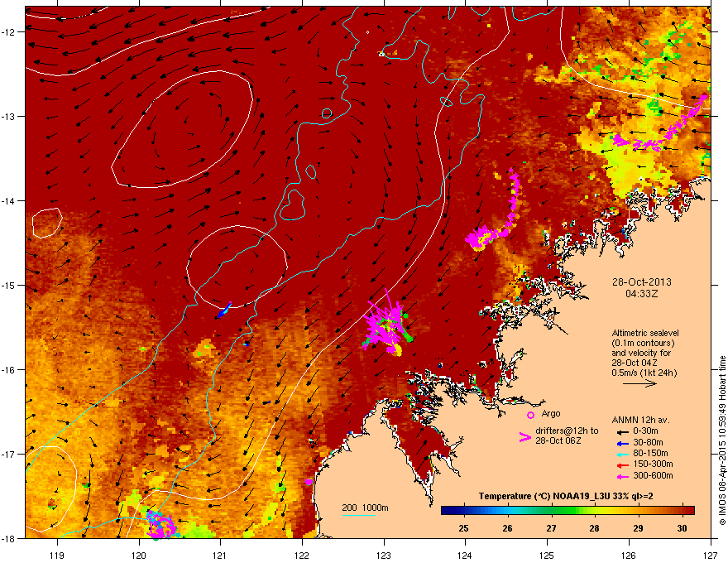Click the '30-80m' depth label
Image resolution: width=728 pixels, height=563 pixels.
(x=648, y=442)
